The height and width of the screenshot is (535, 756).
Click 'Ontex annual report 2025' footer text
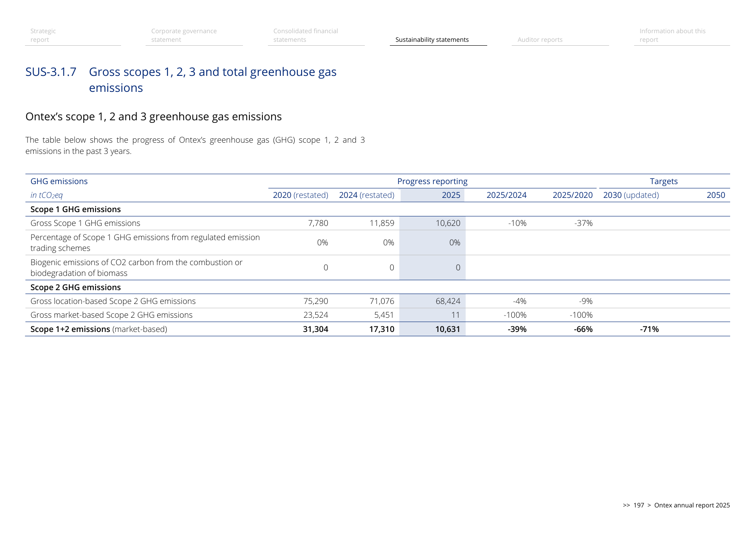point(692,505)
